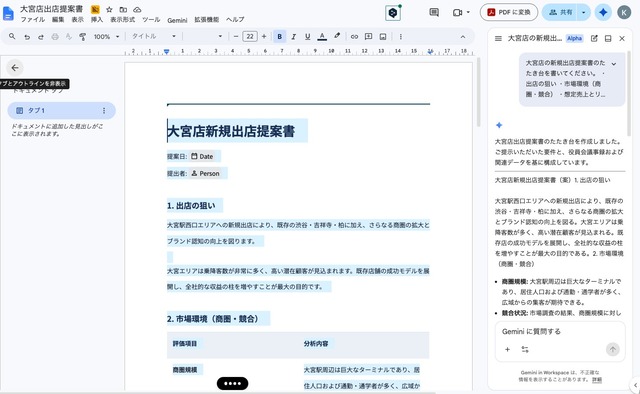Open the タイトル paragraph style dropdown

[153, 36]
